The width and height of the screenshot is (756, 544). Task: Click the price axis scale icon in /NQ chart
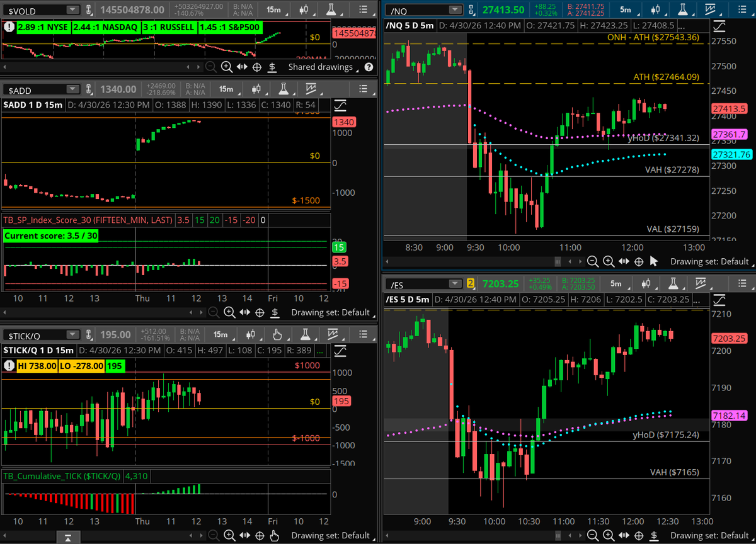click(720, 26)
